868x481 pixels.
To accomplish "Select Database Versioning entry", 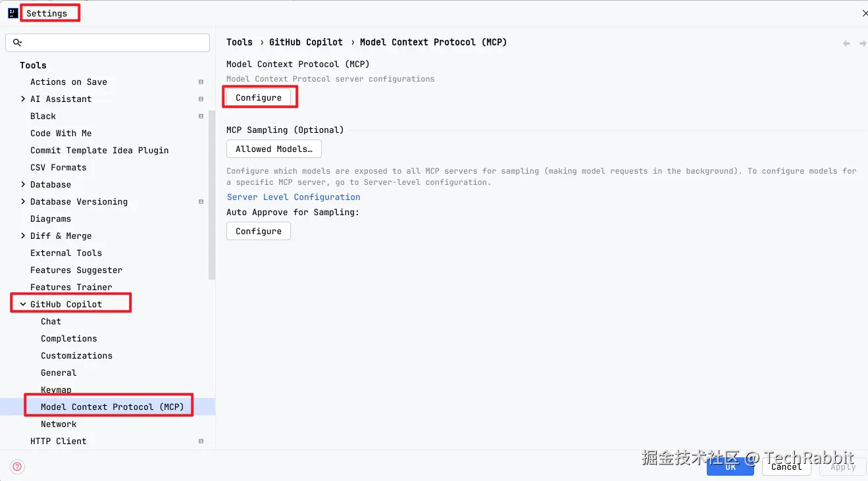I will pos(79,202).
